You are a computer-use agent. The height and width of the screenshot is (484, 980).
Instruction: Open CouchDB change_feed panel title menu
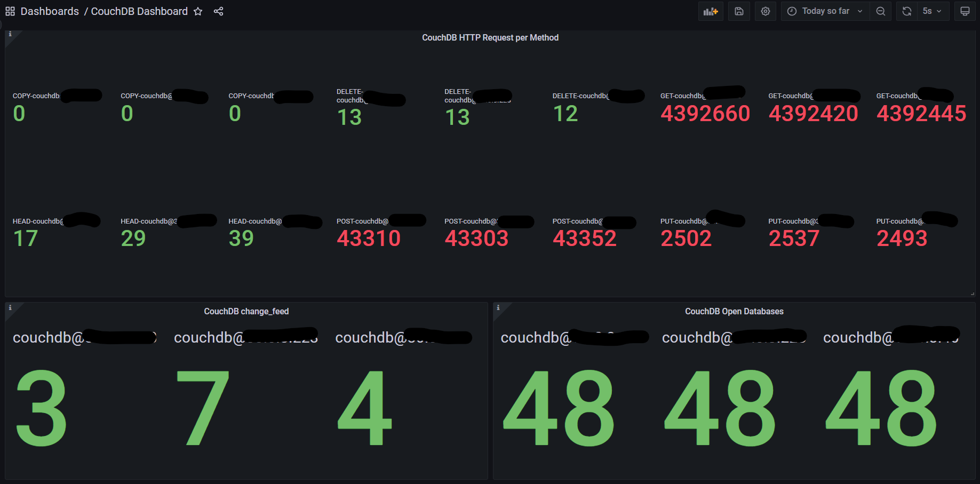(x=246, y=312)
